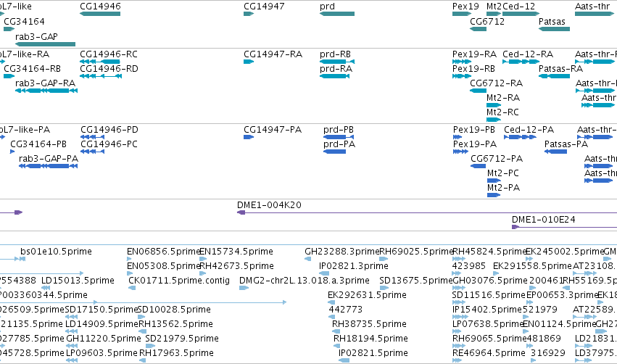
Task: Click the bs01e10.5prime EST glyph
Action: [22, 259]
